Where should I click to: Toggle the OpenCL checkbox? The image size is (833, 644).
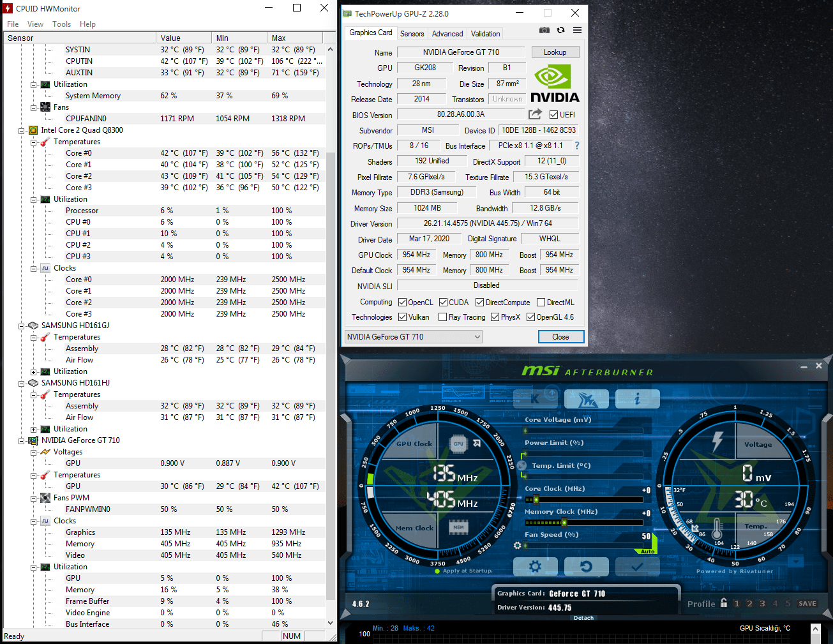tap(402, 303)
